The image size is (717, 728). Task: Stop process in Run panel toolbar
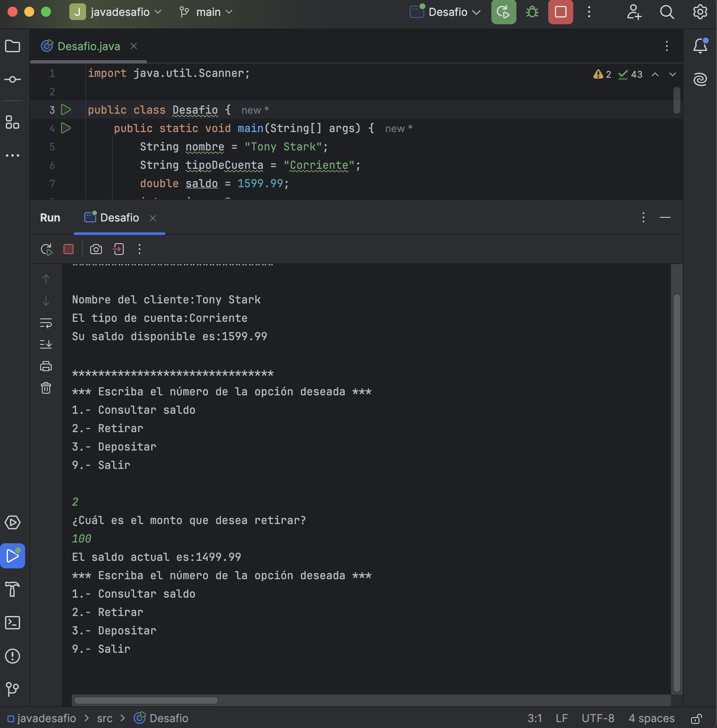tap(69, 249)
